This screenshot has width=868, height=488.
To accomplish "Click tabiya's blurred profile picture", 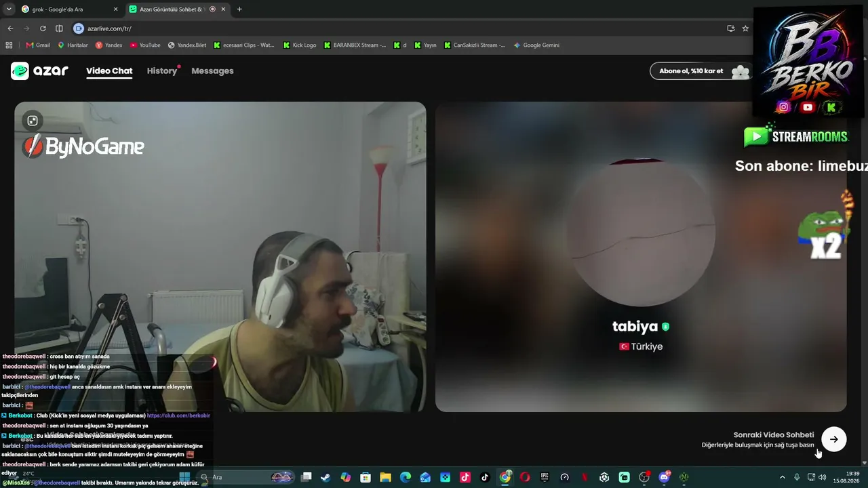I will (641, 234).
